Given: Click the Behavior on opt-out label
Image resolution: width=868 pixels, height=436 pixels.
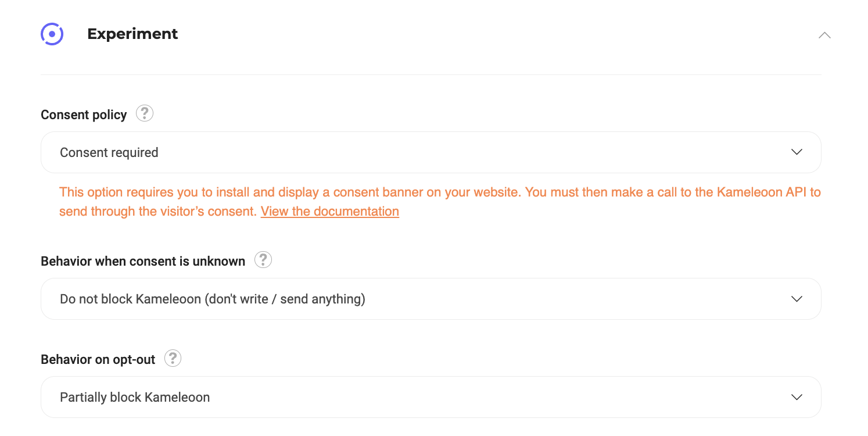Looking at the screenshot, I should 98,360.
